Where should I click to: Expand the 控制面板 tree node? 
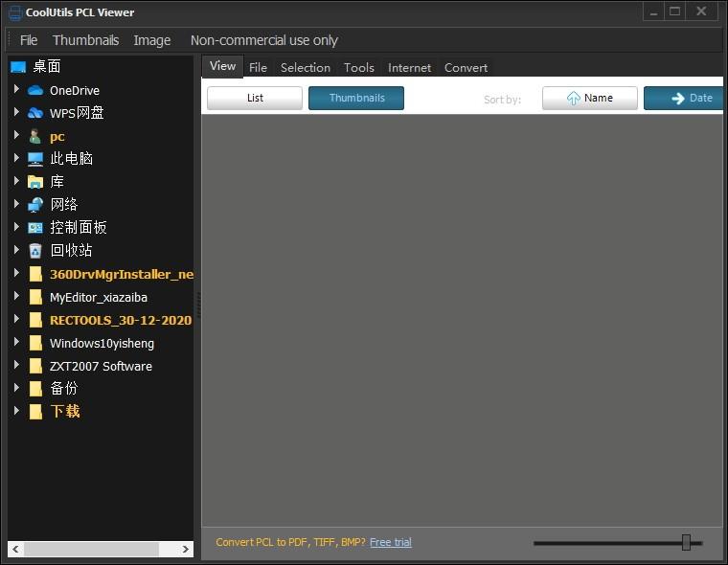(x=16, y=227)
